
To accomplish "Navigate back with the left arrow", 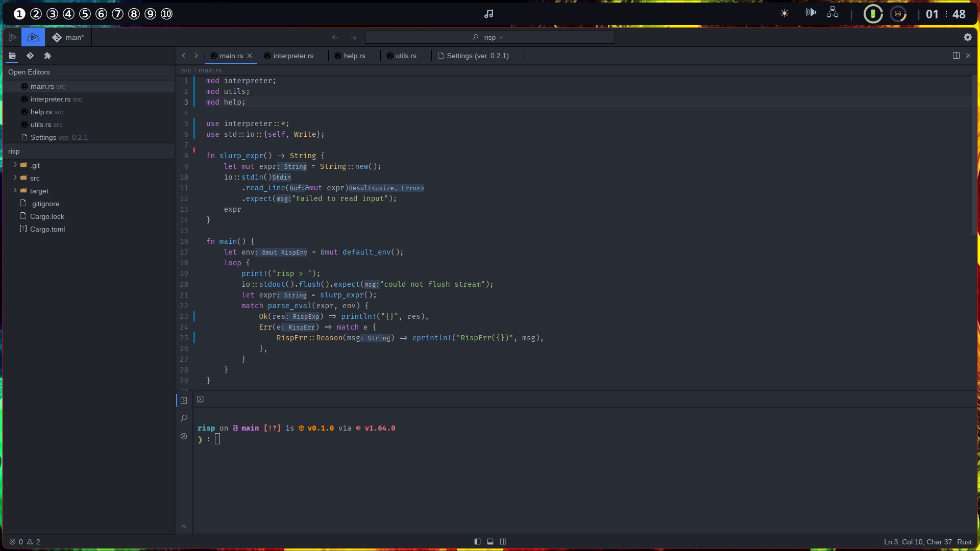I will 335,37.
